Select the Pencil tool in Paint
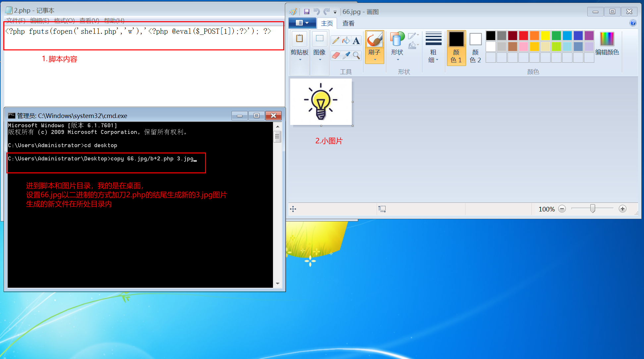This screenshot has height=359, width=644. [x=336, y=40]
